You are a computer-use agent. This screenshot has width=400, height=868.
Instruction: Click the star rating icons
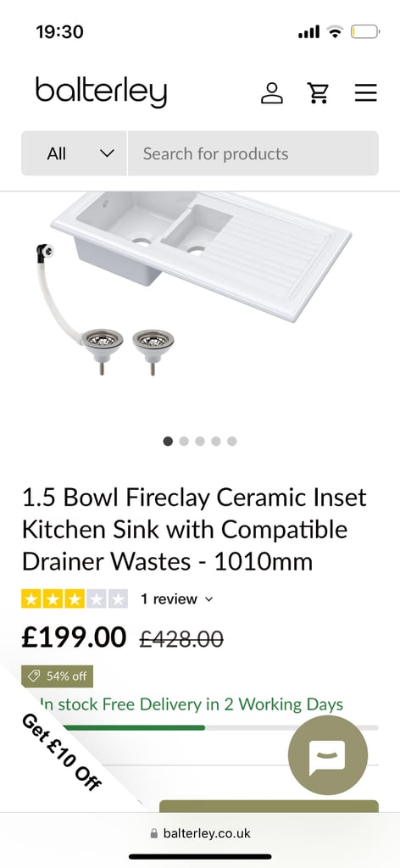(75, 599)
